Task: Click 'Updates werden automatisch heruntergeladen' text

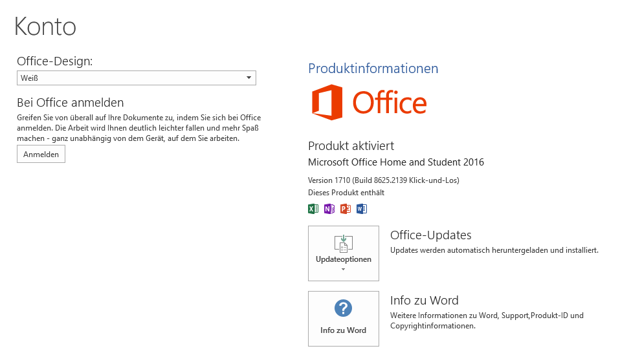Action: coord(494,250)
